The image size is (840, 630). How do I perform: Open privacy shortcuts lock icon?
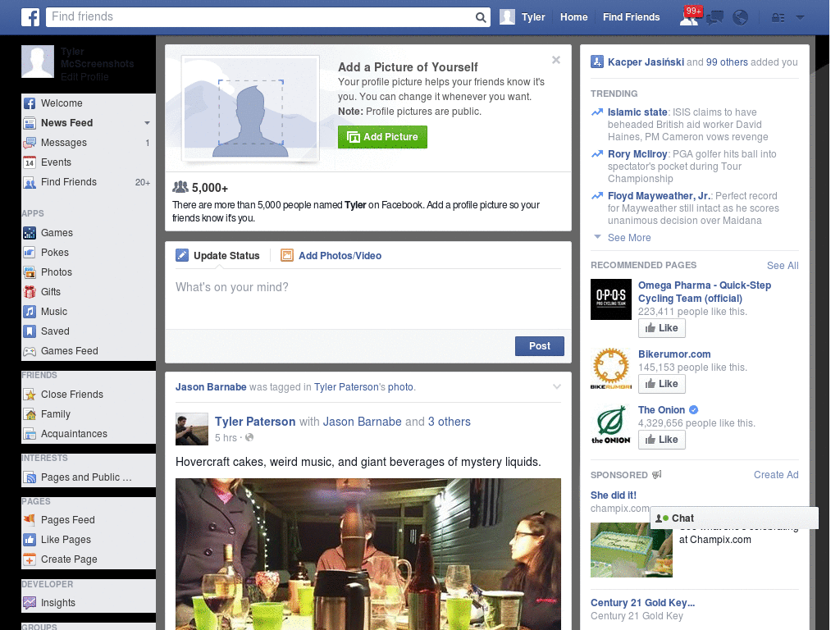tap(778, 18)
